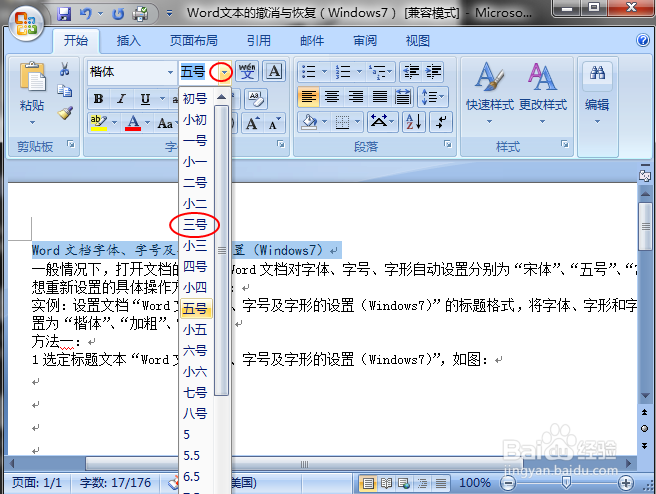Open the font name 楷体 dropdown
This screenshot has width=656, height=494.
click(170, 72)
